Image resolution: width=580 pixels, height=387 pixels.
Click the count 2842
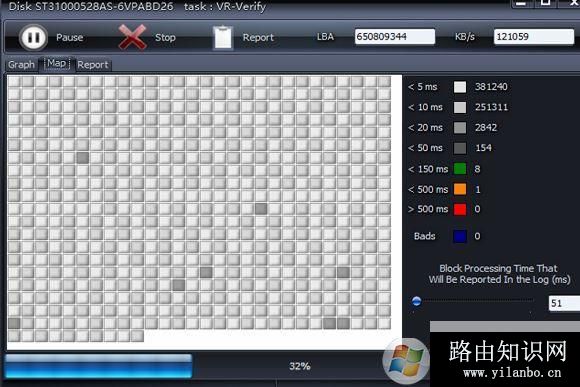tap(486, 128)
